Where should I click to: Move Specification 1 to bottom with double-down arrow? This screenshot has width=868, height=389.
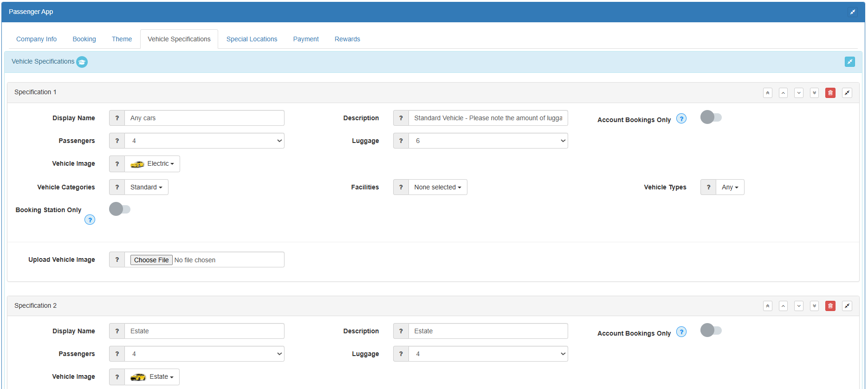(814, 93)
